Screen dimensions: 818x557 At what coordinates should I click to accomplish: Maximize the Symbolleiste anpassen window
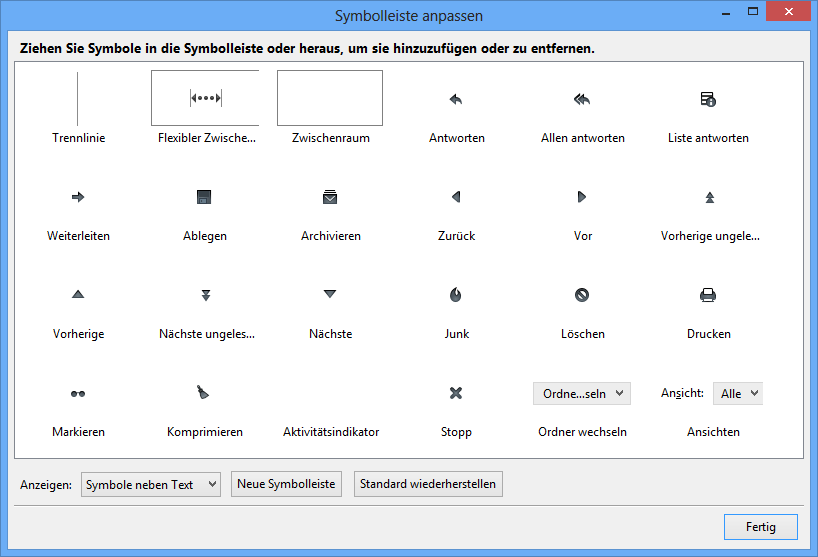coord(753,11)
